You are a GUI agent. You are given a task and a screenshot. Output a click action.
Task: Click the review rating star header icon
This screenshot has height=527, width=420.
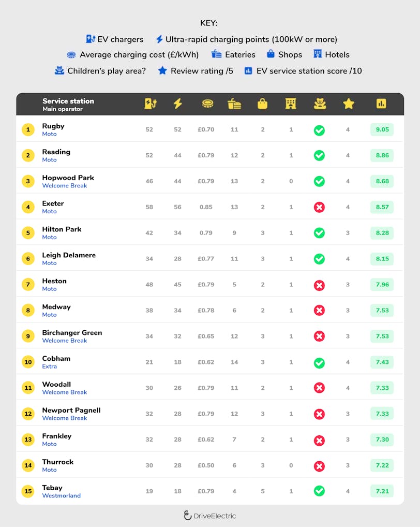(x=348, y=104)
